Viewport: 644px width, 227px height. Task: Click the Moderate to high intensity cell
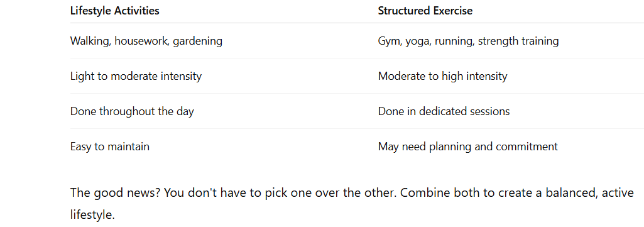click(x=443, y=76)
